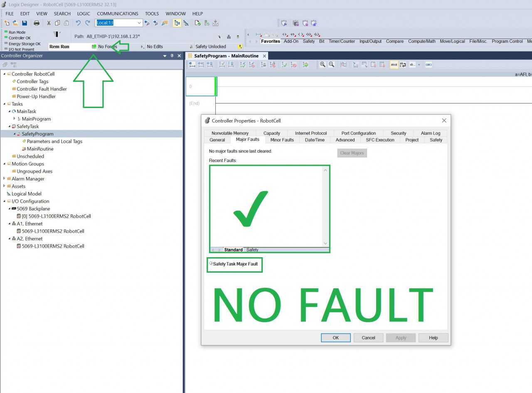Image resolution: width=532 pixels, height=393 pixels.
Task: Expand the Alarm Manager tree node
Action: [4, 179]
